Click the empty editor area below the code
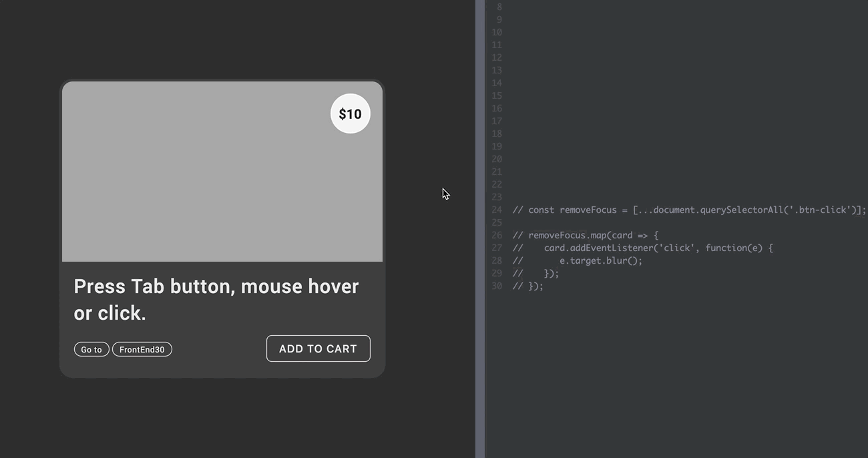This screenshot has height=458, width=868. [668, 367]
